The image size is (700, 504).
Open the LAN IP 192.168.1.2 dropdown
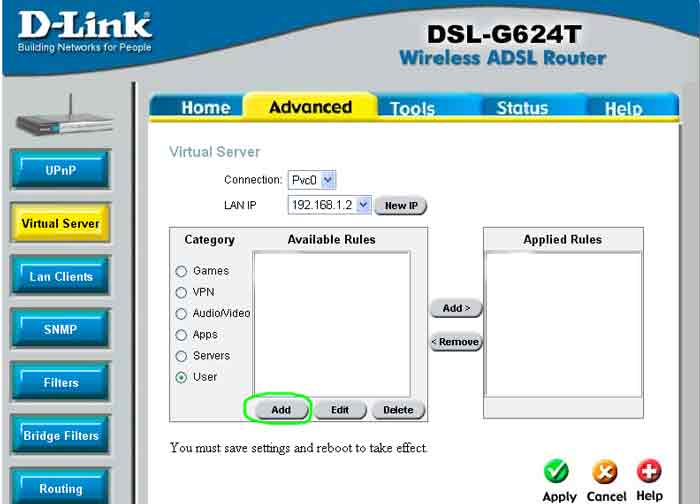click(329, 205)
